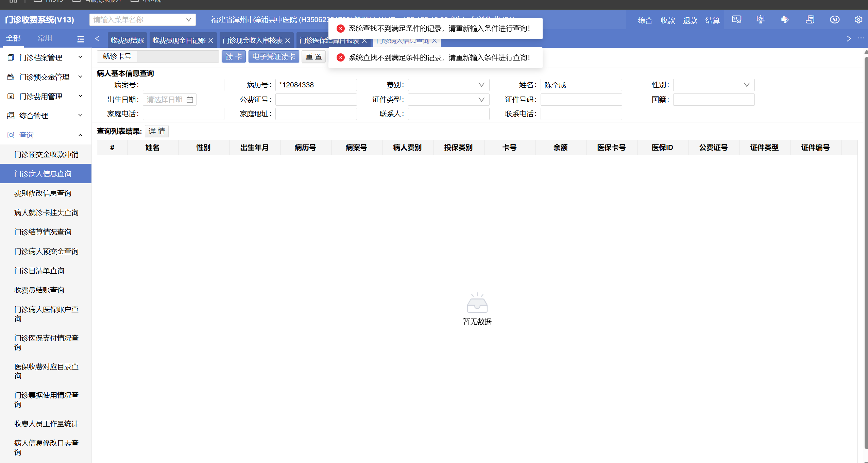
Task: Collapse the sidebar menu list icon
Action: [81, 39]
